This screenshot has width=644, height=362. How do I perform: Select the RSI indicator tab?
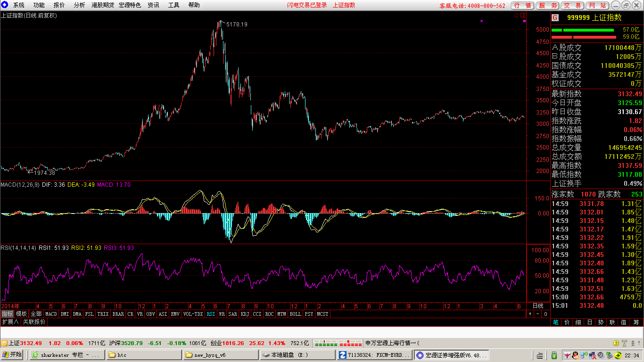(x=211, y=313)
